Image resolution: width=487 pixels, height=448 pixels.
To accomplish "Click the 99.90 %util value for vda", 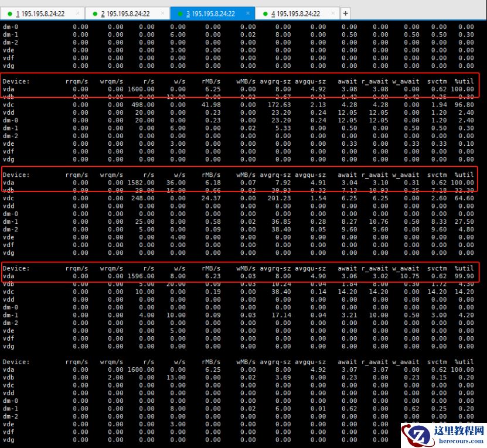I will pyautogui.click(x=464, y=276).
